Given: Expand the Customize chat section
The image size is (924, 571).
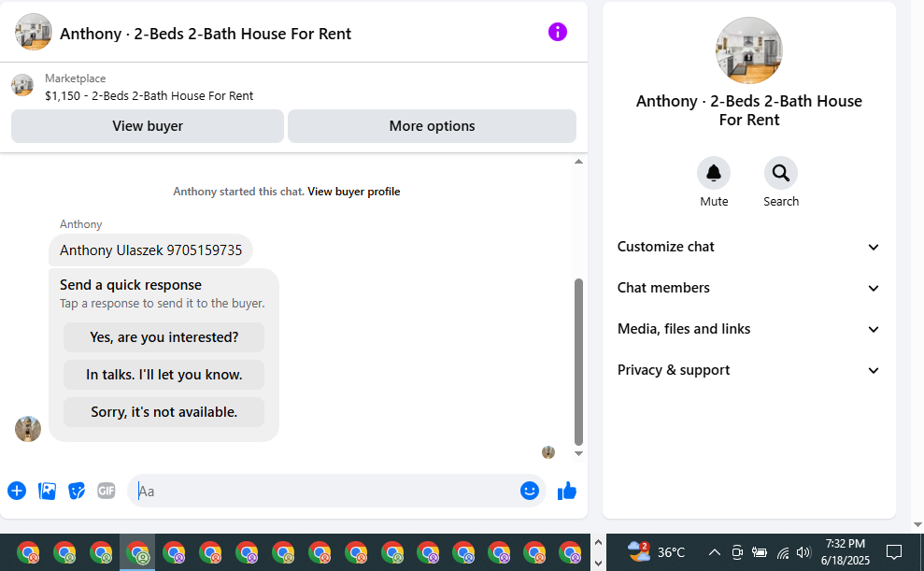Looking at the screenshot, I should (748, 247).
